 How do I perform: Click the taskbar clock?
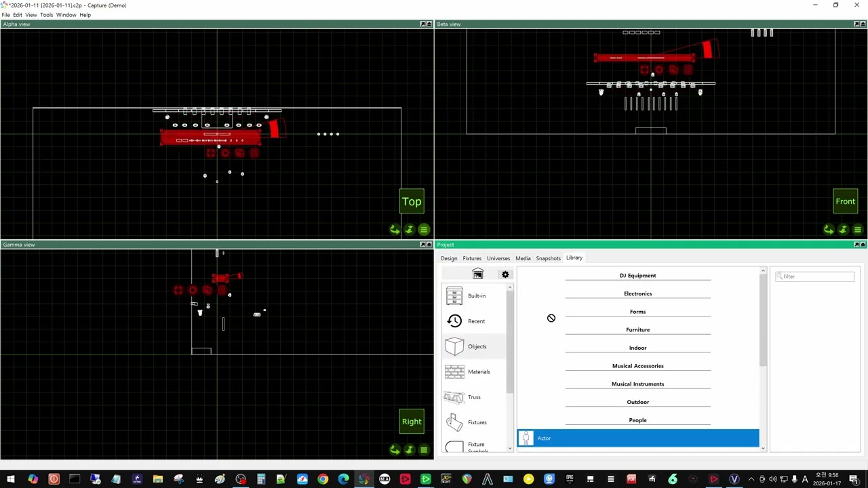[x=827, y=479]
